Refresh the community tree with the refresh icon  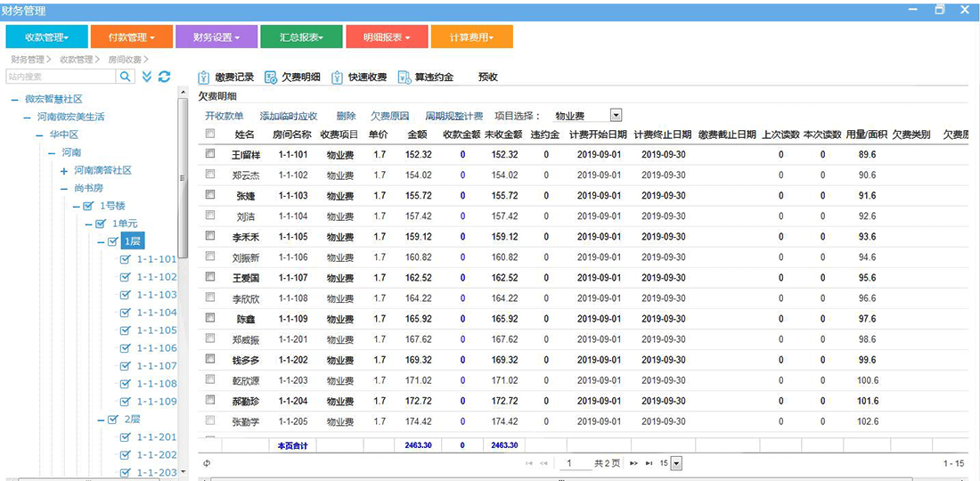[x=164, y=77]
